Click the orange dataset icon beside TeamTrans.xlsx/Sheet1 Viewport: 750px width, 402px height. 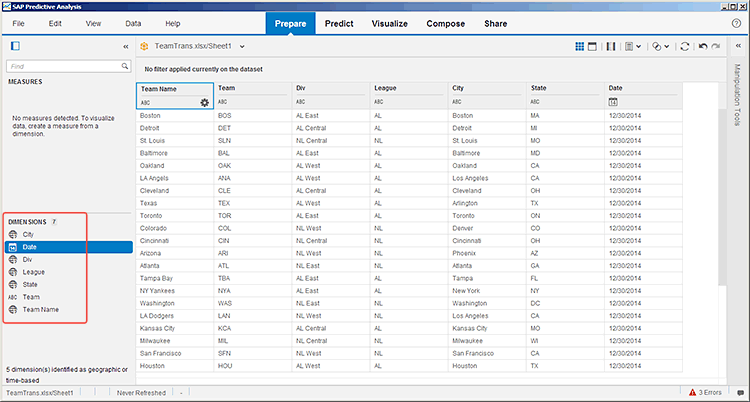[144, 46]
